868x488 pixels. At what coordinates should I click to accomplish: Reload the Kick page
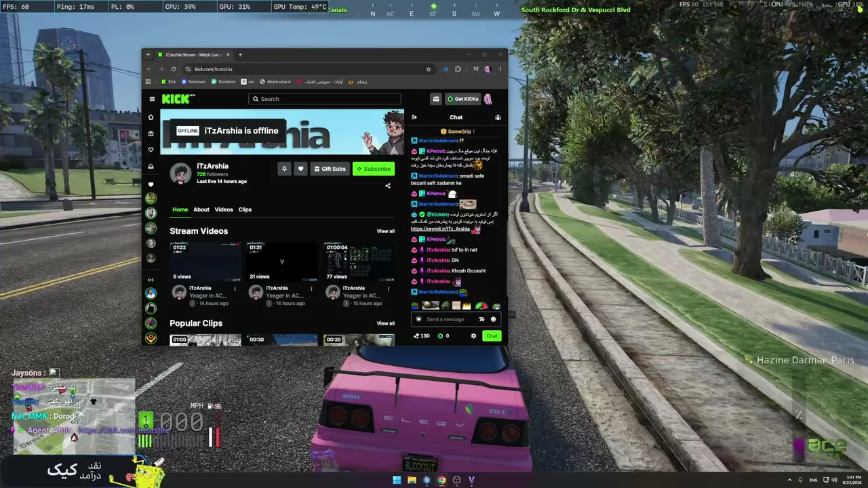(174, 69)
